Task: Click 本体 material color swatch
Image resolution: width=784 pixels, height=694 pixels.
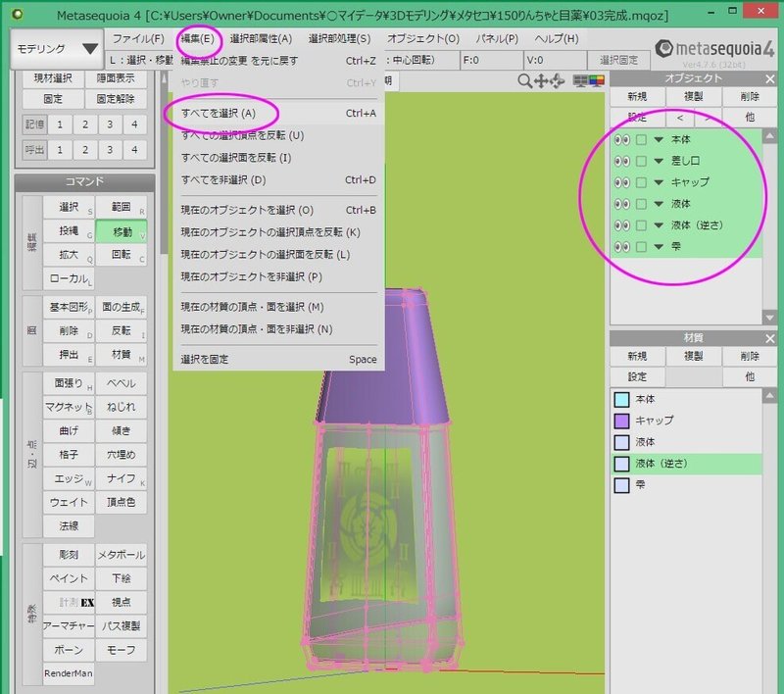Action: pos(621,400)
